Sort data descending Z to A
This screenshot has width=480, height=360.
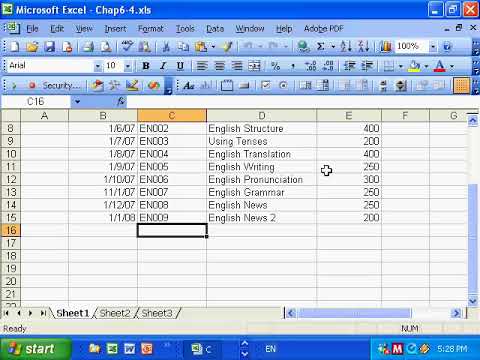pos(364,46)
